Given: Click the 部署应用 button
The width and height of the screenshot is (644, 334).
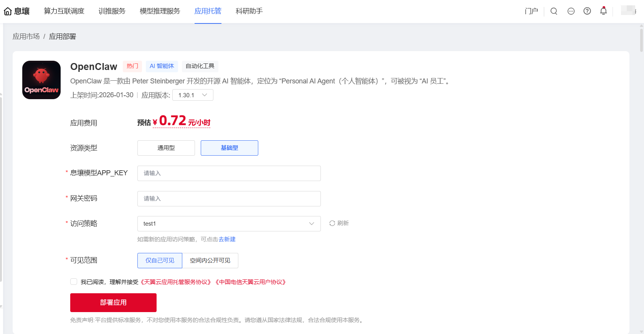Looking at the screenshot, I should 113,302.
